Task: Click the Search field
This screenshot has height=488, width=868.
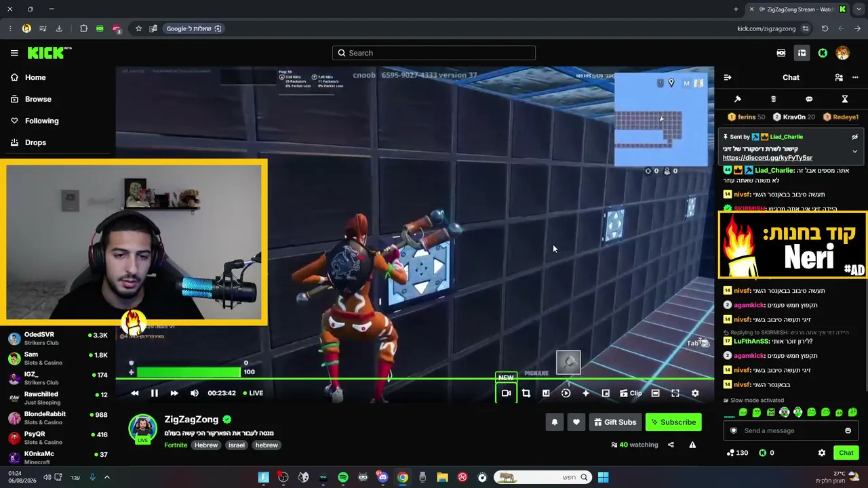Action: point(434,53)
